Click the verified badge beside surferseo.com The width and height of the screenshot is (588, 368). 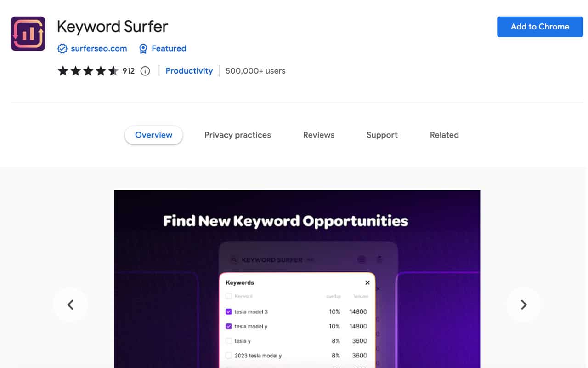(x=62, y=48)
